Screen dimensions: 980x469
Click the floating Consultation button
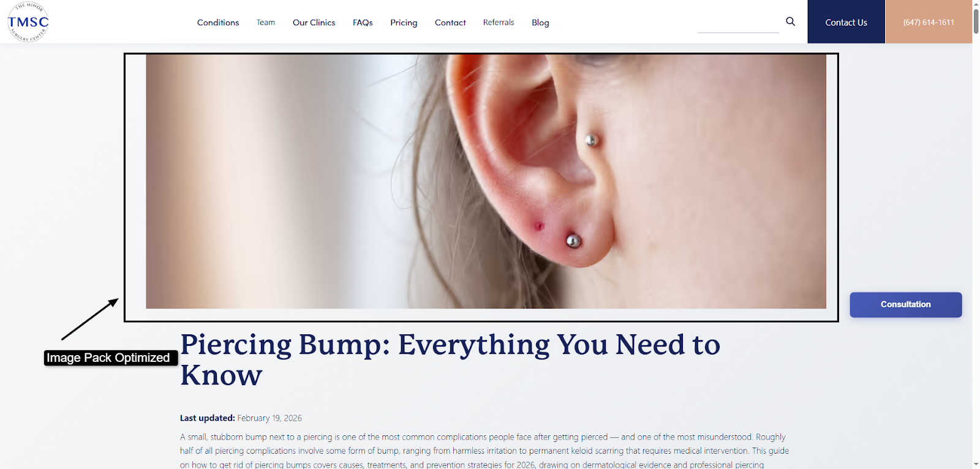tap(905, 304)
